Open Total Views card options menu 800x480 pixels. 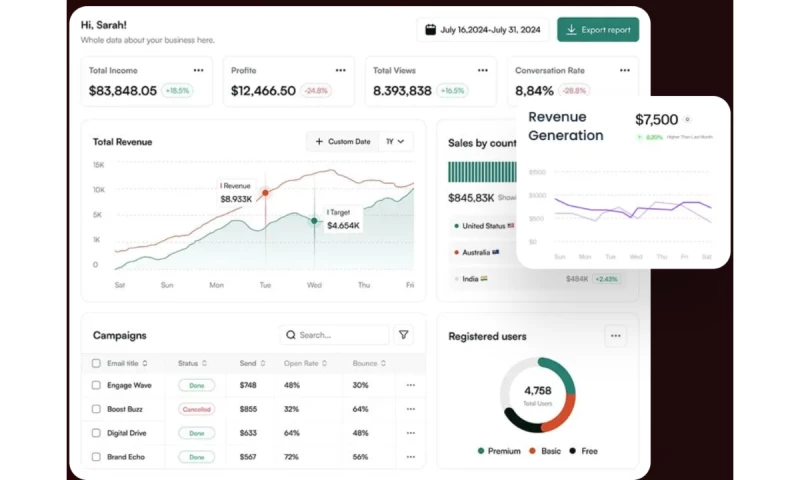click(x=482, y=70)
